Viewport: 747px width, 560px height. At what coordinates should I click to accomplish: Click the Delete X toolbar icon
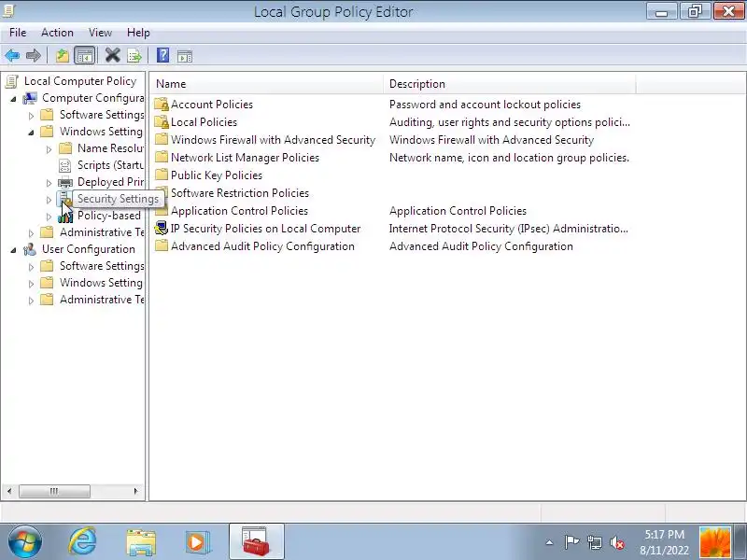(112, 55)
